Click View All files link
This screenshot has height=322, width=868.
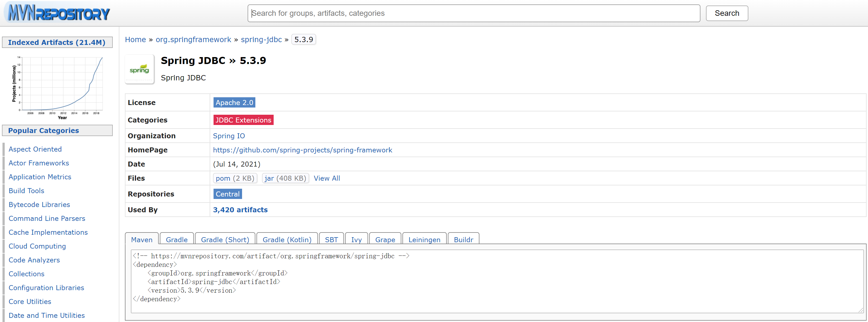[x=327, y=178]
